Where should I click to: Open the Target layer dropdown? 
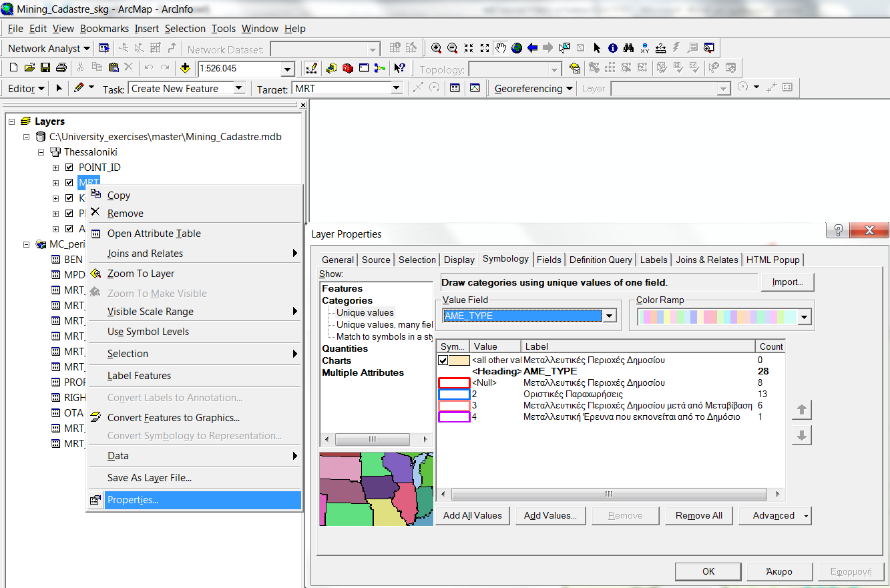(x=397, y=88)
